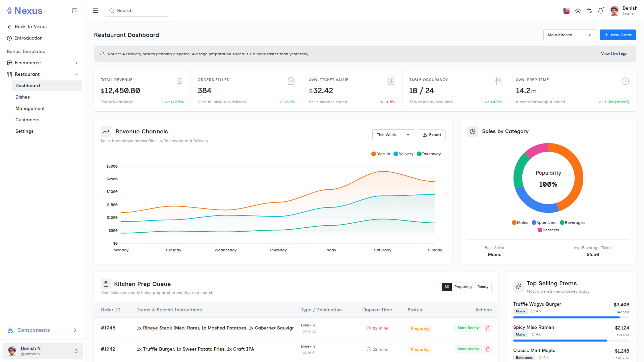644x362 pixels.
Task: Click the hamburger menu icon
Action: (x=95, y=11)
